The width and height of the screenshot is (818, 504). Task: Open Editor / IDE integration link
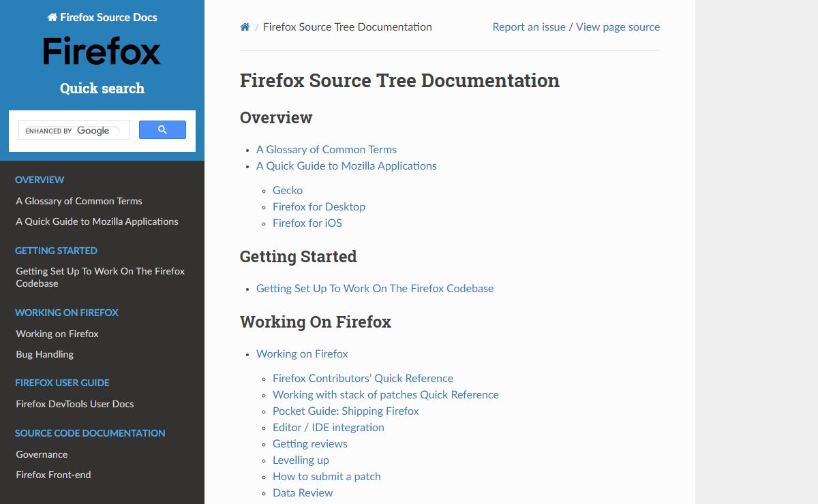click(329, 427)
